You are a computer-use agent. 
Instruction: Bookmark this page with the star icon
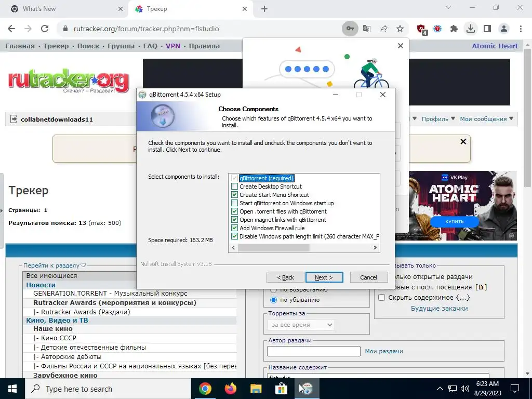[400, 29]
